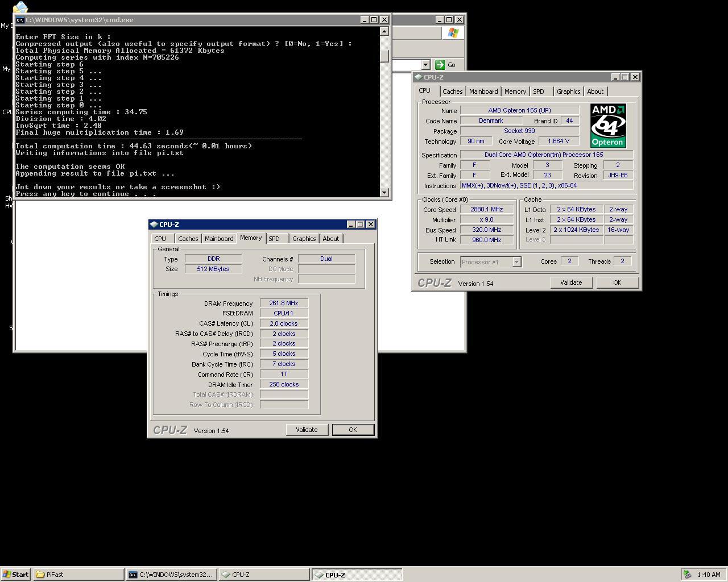This screenshot has height=582, width=728.
Task: Open Memory tab in the CPU-Z processor window
Action: pos(515,92)
